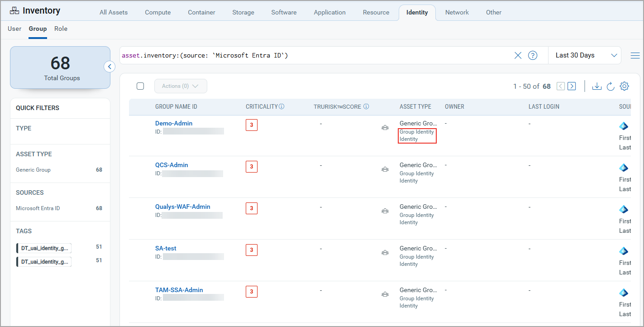Refresh the groups table
The width and height of the screenshot is (644, 327).
(611, 86)
